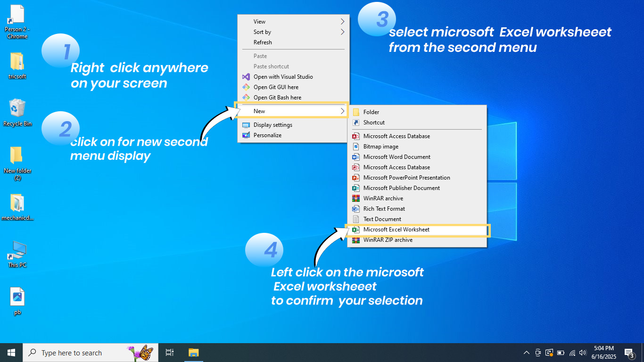Viewport: 644px width, 362px height.
Task: Open the Action Center notifications
Action: 629,352
